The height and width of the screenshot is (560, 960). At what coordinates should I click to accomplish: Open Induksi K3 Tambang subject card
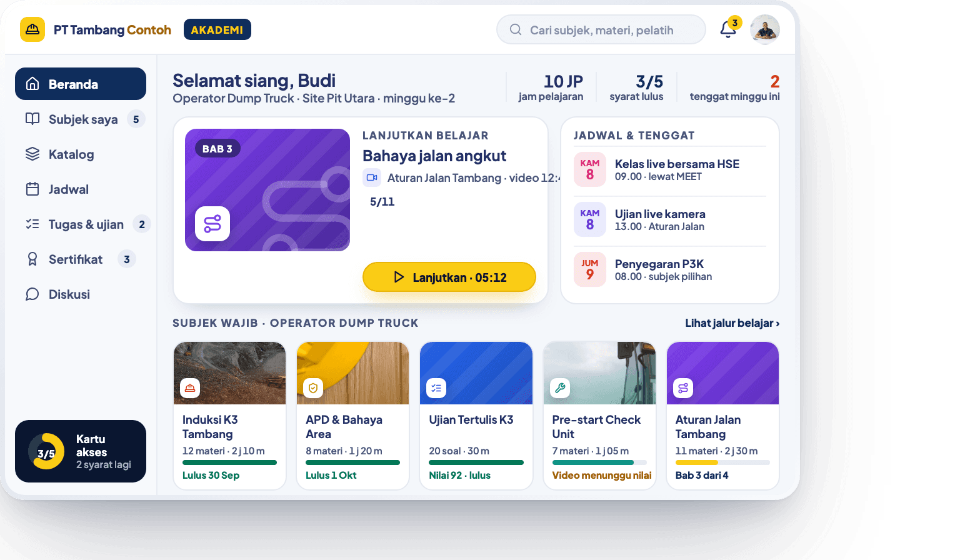coord(229,416)
